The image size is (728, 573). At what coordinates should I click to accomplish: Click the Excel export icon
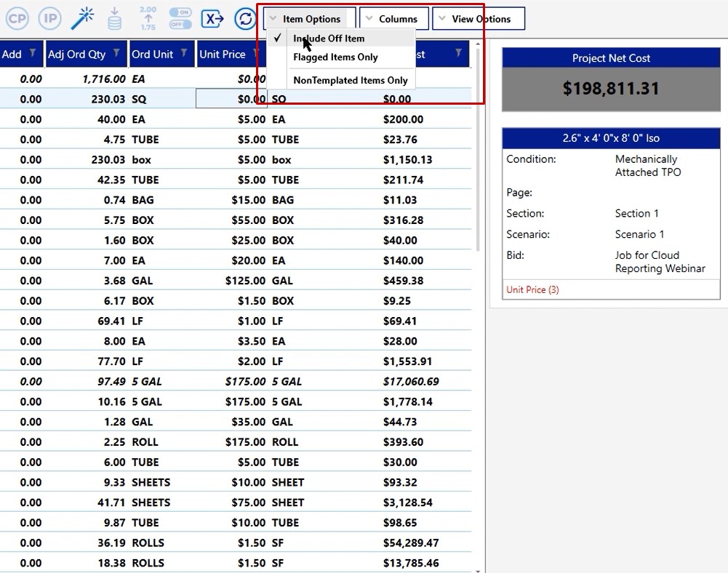212,18
